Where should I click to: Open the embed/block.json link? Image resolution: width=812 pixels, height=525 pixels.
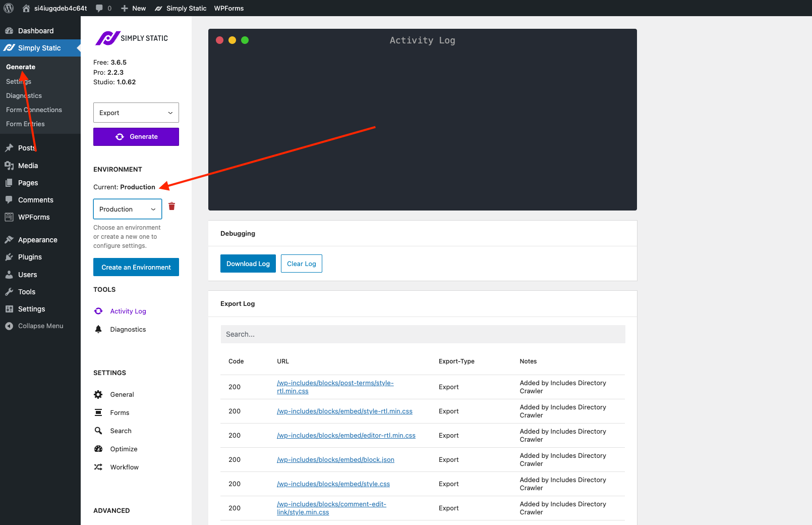(335, 459)
